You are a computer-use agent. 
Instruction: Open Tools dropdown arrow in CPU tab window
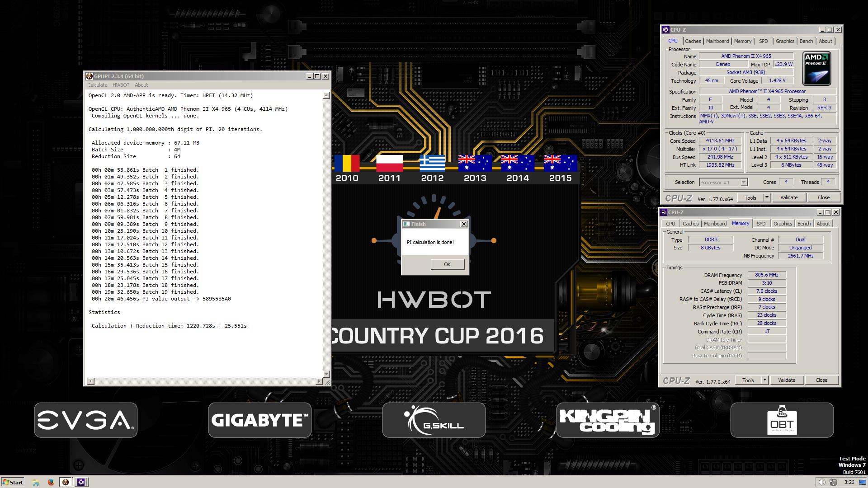click(x=767, y=197)
